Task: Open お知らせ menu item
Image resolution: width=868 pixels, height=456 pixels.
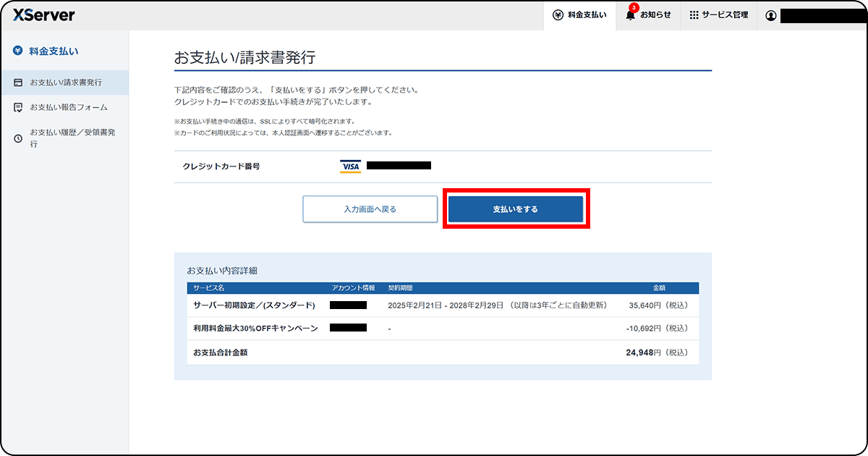Action: (x=655, y=15)
